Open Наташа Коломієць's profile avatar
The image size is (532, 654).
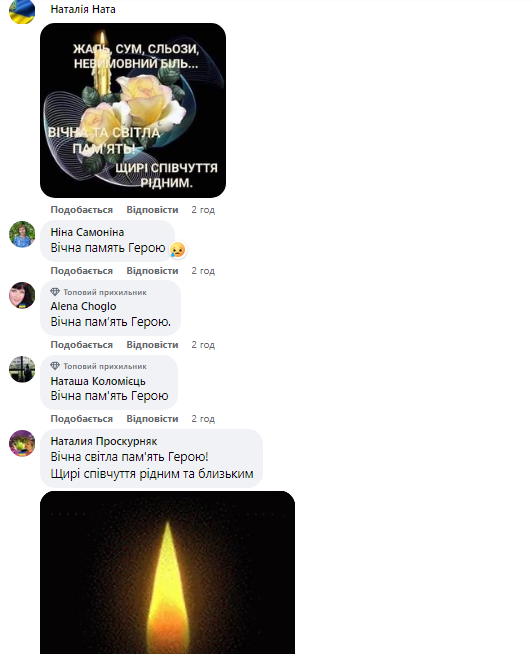tap(22, 369)
